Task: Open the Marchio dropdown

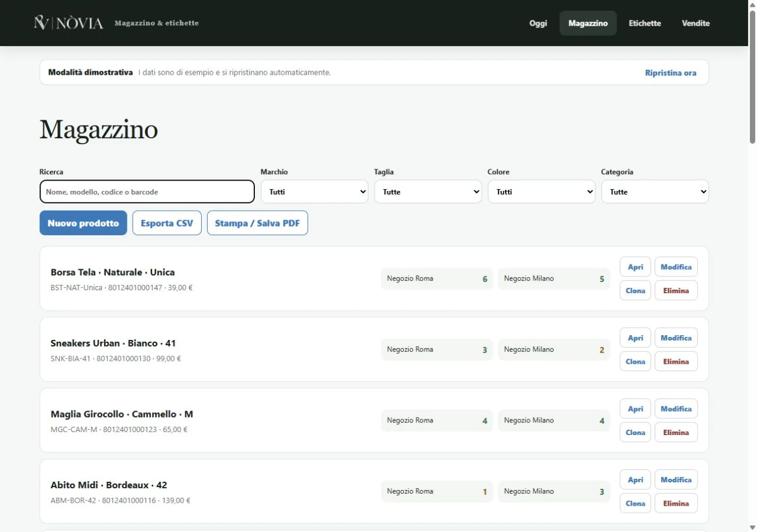Action: click(x=314, y=192)
